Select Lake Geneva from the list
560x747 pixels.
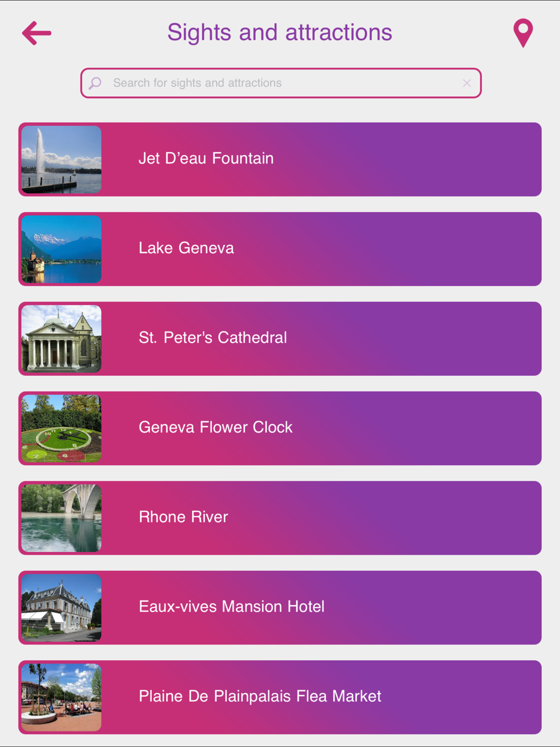point(280,249)
